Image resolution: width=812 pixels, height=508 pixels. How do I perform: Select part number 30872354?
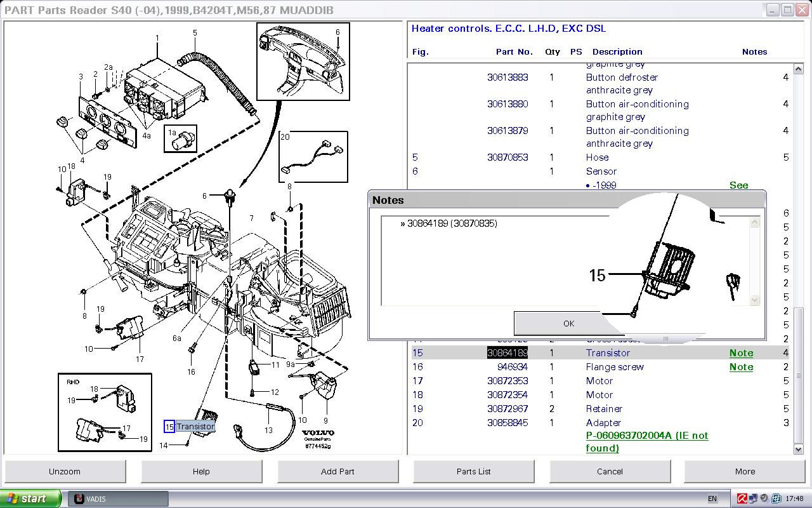tap(507, 395)
